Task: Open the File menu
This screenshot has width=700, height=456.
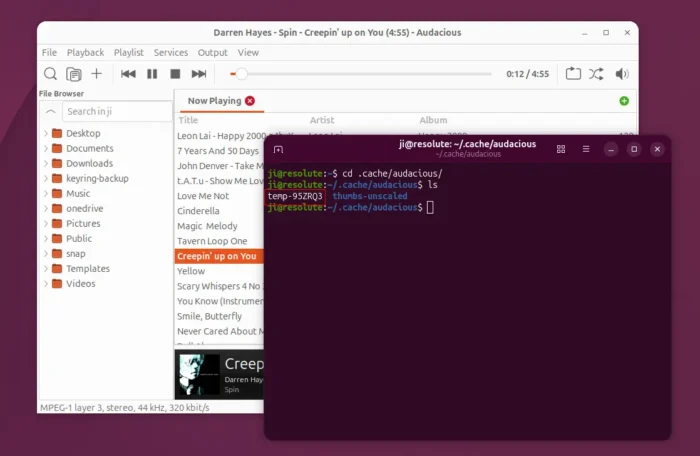Action: (x=49, y=52)
